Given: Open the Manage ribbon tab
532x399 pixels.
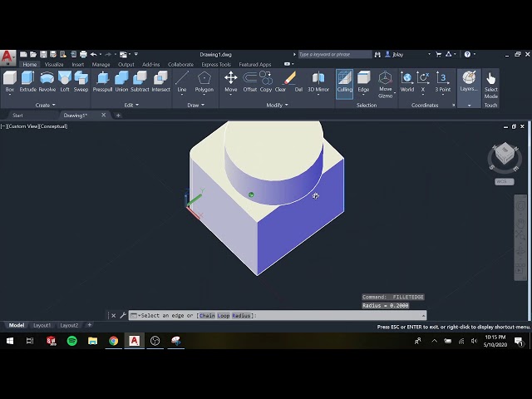Looking at the screenshot, I should tap(101, 65).
